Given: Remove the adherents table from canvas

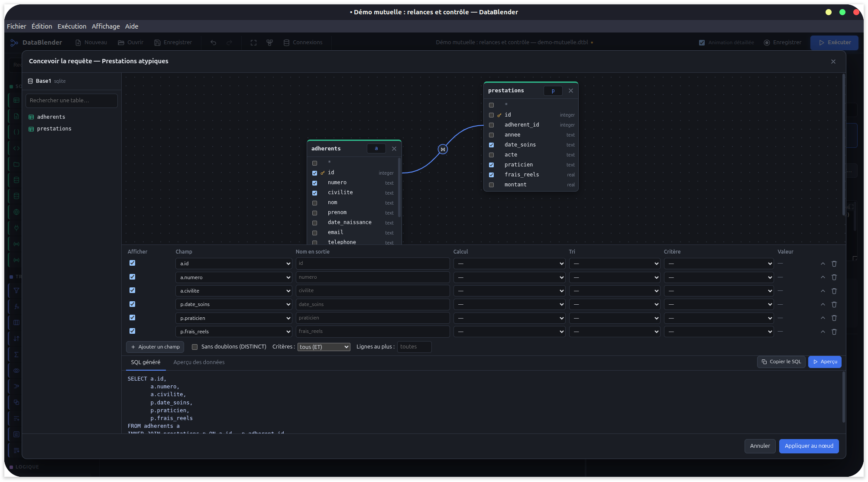Looking at the screenshot, I should [394, 149].
